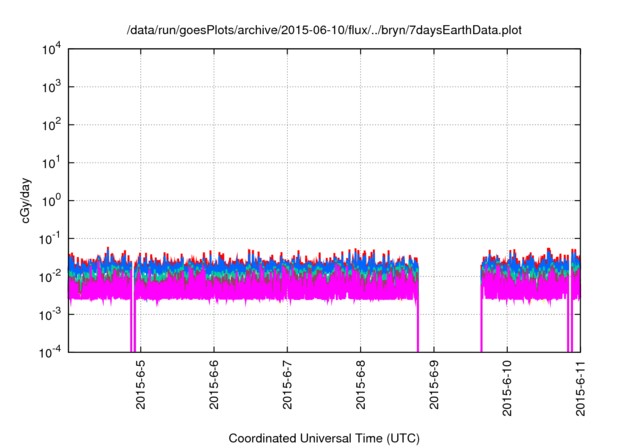Click the 2015-6-9 date tick label
640x448 pixels.
(x=434, y=385)
